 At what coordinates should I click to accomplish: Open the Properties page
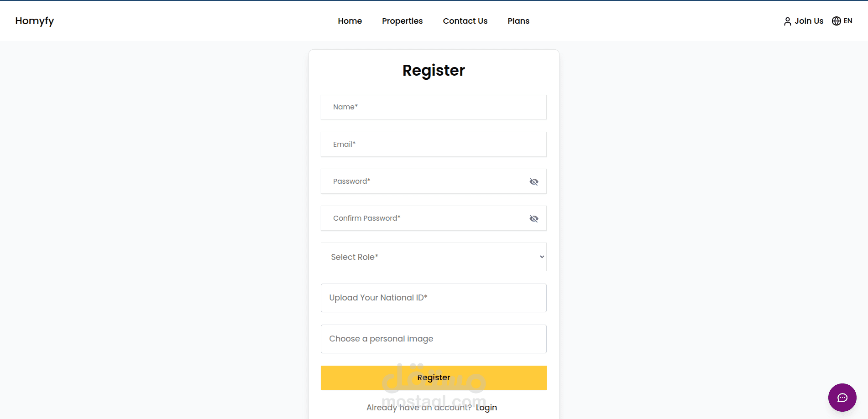coord(402,21)
